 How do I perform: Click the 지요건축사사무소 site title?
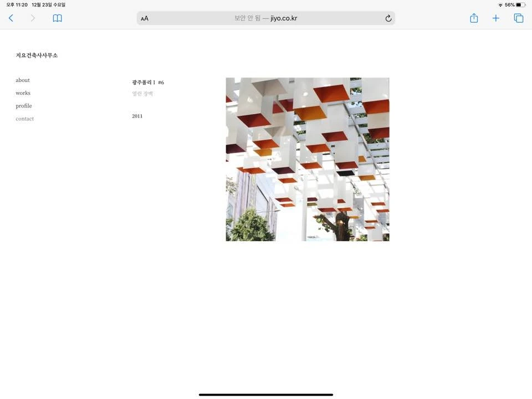(37, 55)
